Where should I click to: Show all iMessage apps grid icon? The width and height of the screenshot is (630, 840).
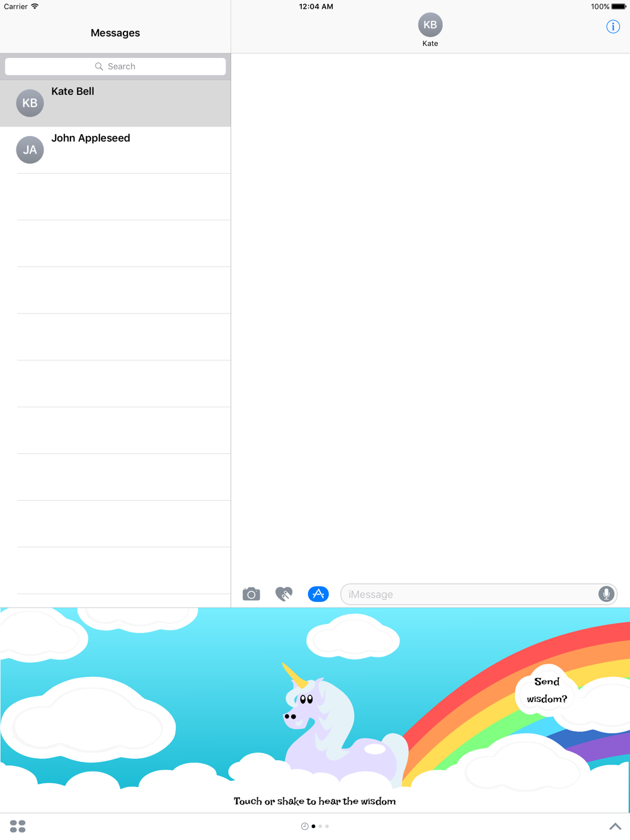pos(18,826)
